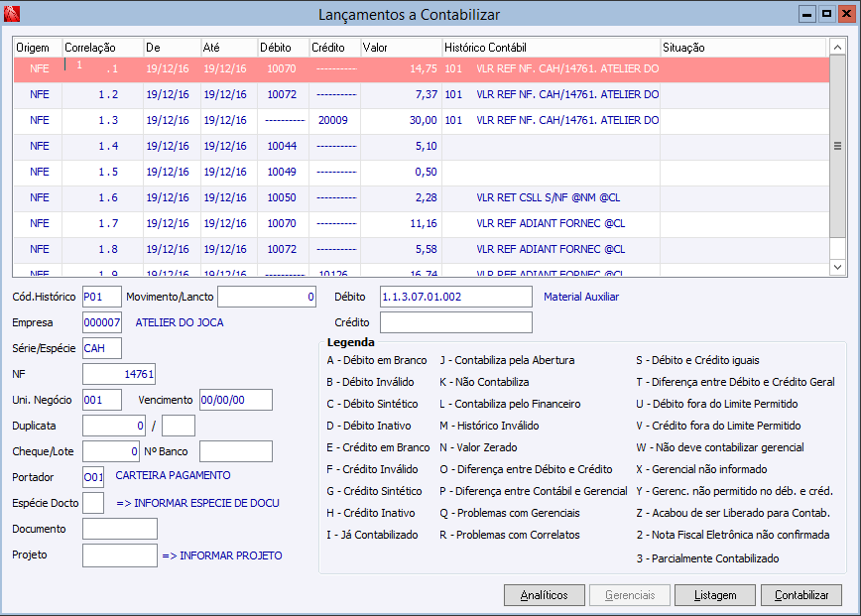
Task: Click the Analíticos button
Action: pyautogui.click(x=544, y=595)
